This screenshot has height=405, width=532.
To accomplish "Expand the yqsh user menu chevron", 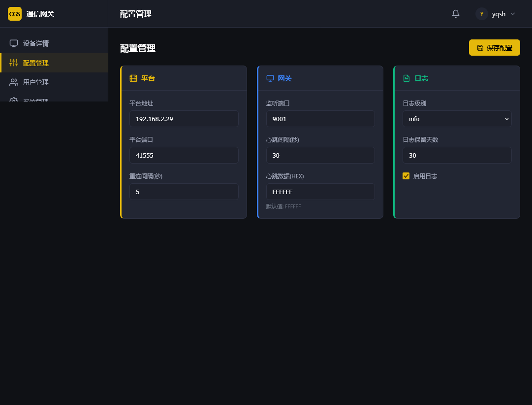I will [x=513, y=14].
